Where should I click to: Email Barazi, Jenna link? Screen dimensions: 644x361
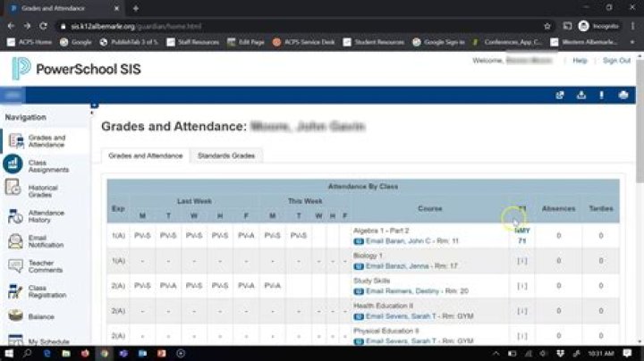tap(411, 266)
